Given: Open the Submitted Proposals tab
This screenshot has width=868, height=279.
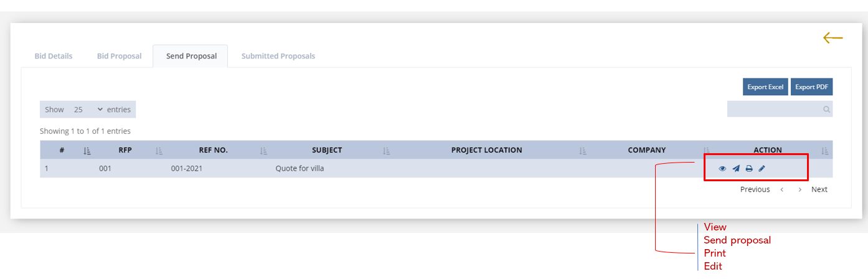Looking at the screenshot, I should point(278,56).
